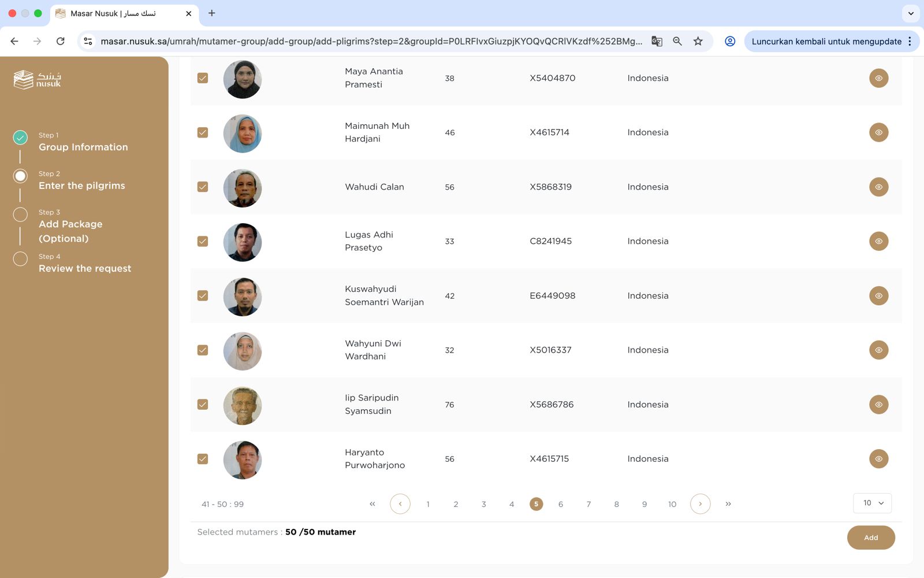Reload the page
The height and width of the screenshot is (578, 924).
tap(60, 41)
